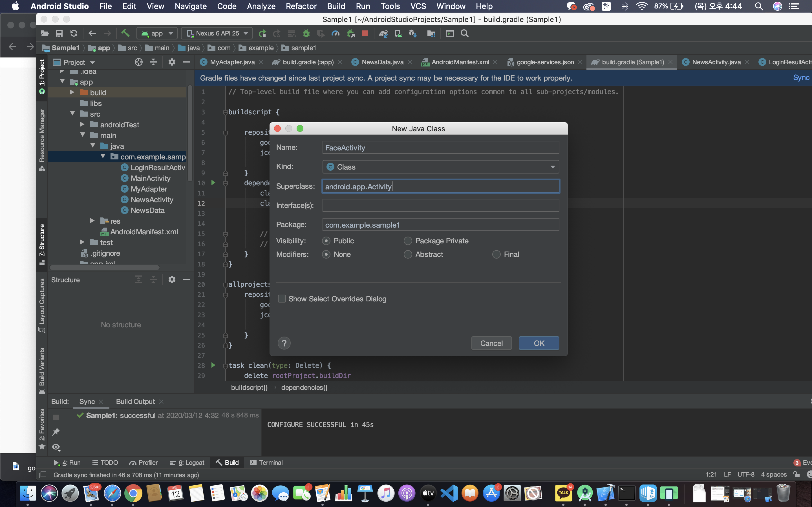
Task: Click into the Interface(s) input field
Action: click(440, 205)
